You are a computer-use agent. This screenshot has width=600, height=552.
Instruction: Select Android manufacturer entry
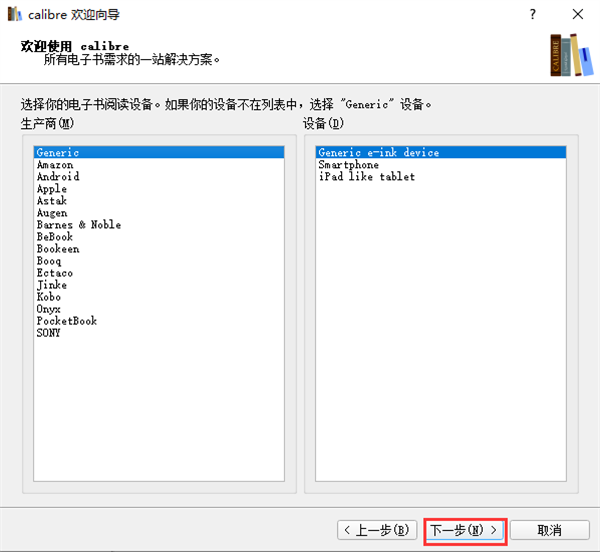[58, 177]
